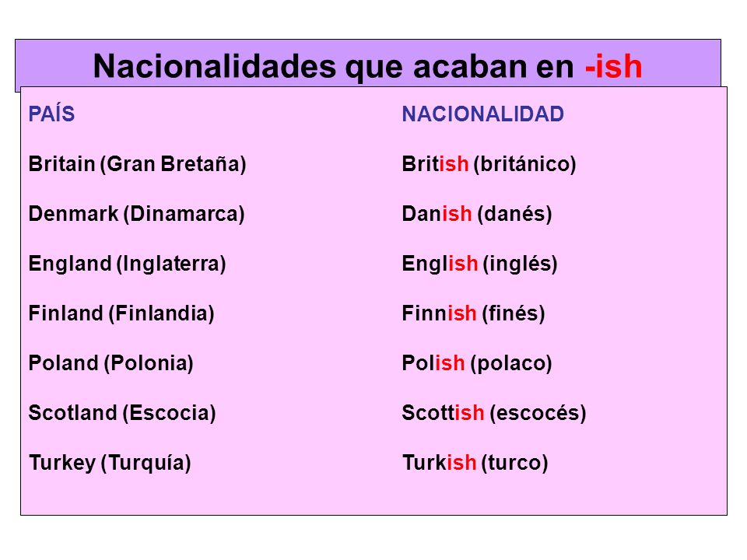Select the 'Denmark (Dinamarca)' entry
This screenshot has height=560, width=747.
pos(137,214)
